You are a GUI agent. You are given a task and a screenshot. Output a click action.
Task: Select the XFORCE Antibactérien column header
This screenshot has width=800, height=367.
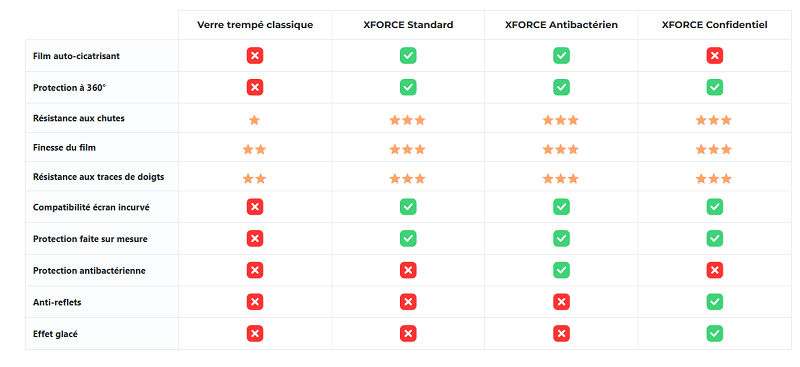pos(561,25)
